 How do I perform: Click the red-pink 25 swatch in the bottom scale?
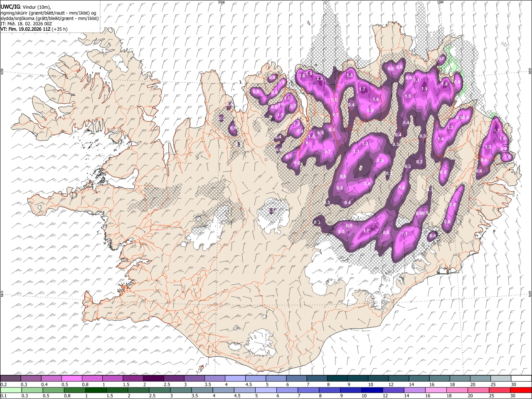click(500, 390)
